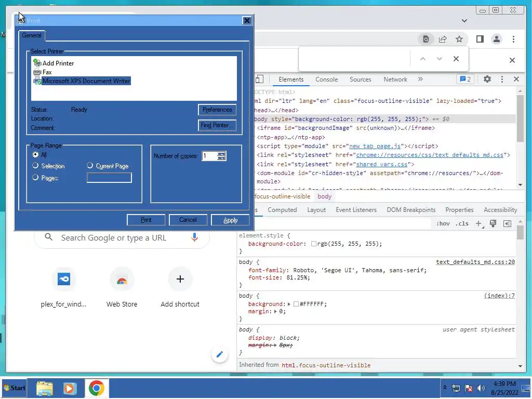Viewport: 532px width, 399px height.
Task: Toggle DevTools device toolbar icon
Action: click(260, 79)
